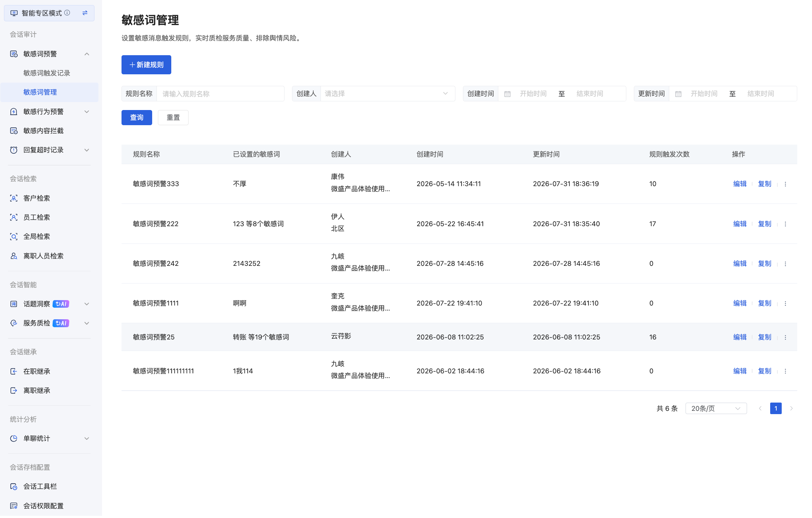Screen dimensions: 812x518
Task: Click 复制 for 敏感词预警111111111
Action: (764, 371)
